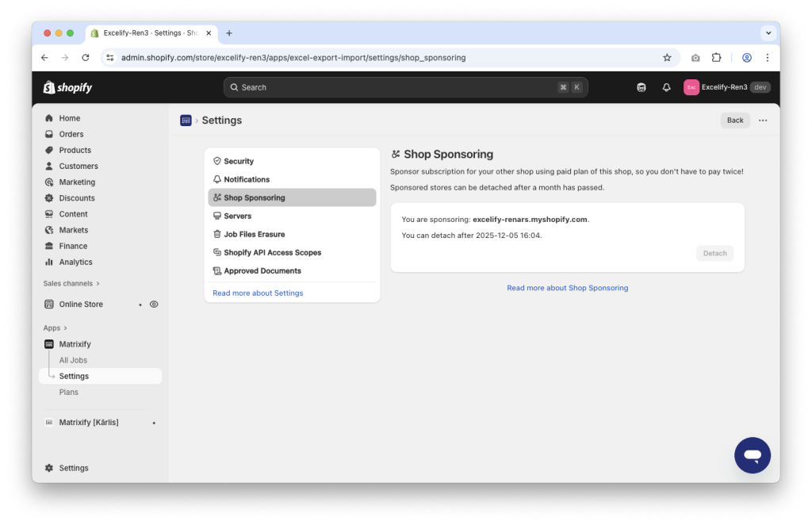Open the three-dot menu next to Back
This screenshot has height=525, width=812.
tap(763, 120)
